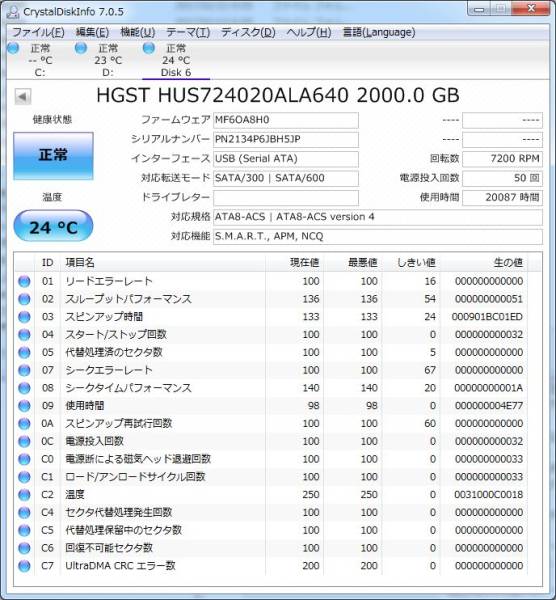Image resolution: width=556 pixels, height=600 pixels.
Task: Click the status icon for ID C6
Action: (x=24, y=548)
